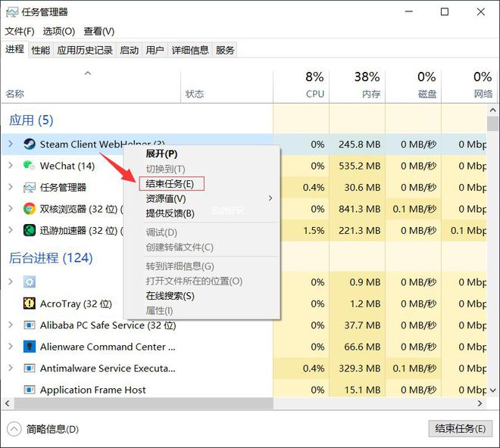Click the 后台进程 (124) group heading
The image size is (500, 448).
51,258
